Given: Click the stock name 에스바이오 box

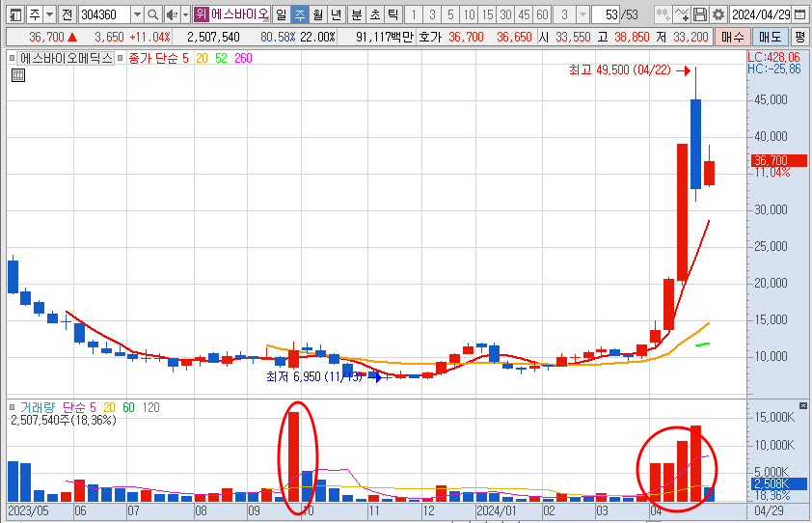Looking at the screenshot, I should (239, 14).
